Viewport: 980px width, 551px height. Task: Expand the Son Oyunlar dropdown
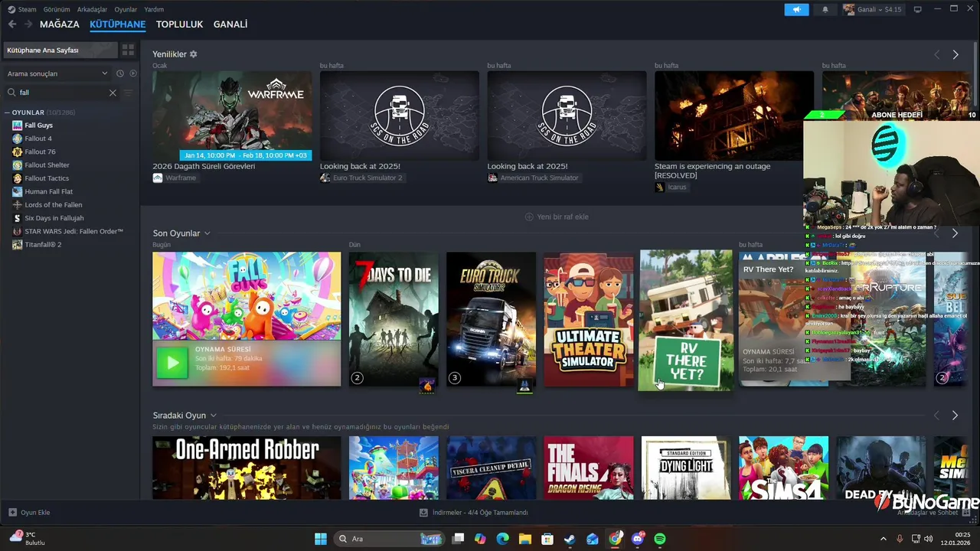click(207, 233)
